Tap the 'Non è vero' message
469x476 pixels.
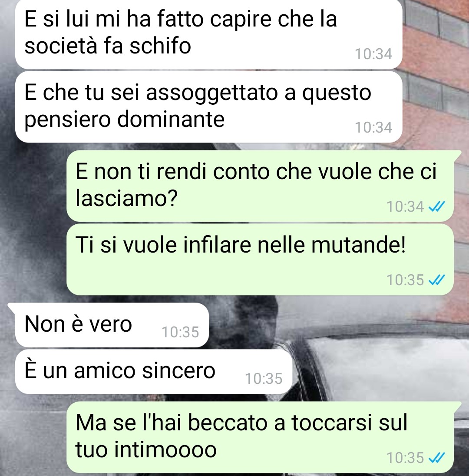[112, 325]
